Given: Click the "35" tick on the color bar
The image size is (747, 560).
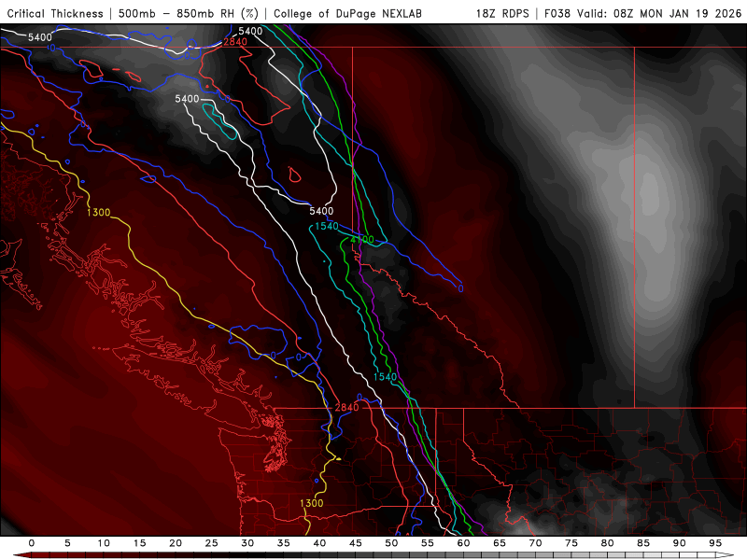Looking at the screenshot, I should [284, 543].
